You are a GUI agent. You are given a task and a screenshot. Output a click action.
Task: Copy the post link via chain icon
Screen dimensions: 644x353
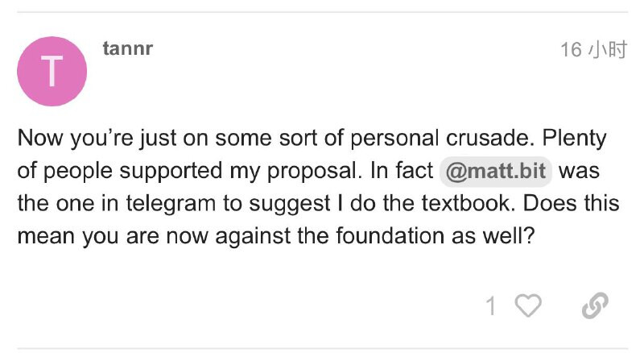pos(593,305)
